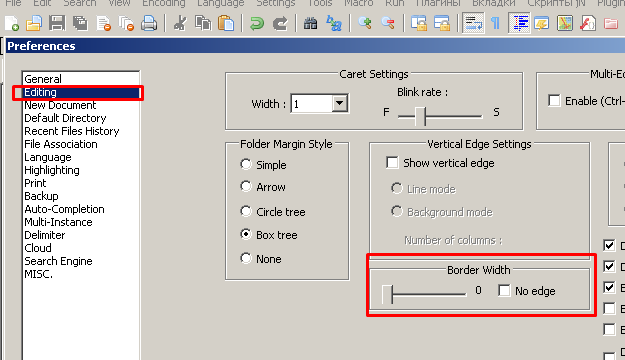Image resolution: width=625 pixels, height=360 pixels.
Task: Select the Circle tree radio button
Action: [246, 211]
